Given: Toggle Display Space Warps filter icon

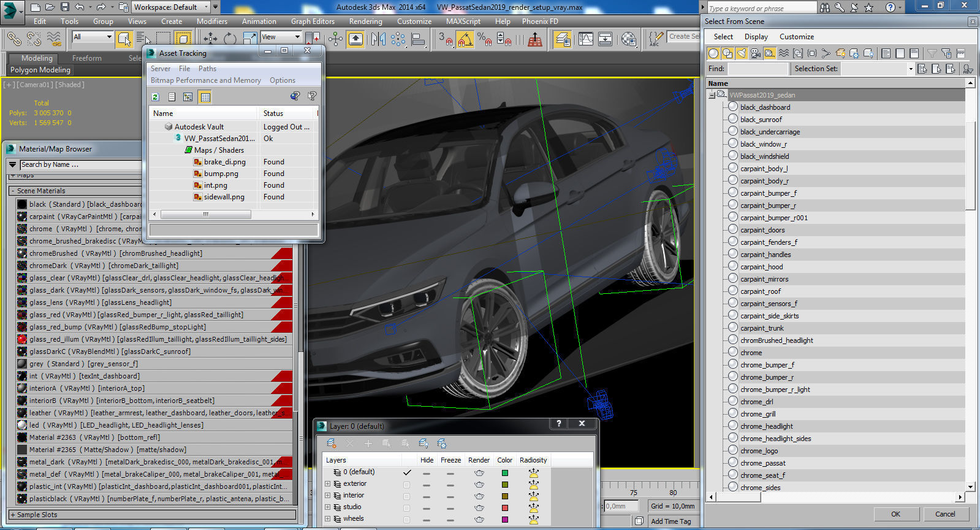Looking at the screenshot, I should pos(783,53).
